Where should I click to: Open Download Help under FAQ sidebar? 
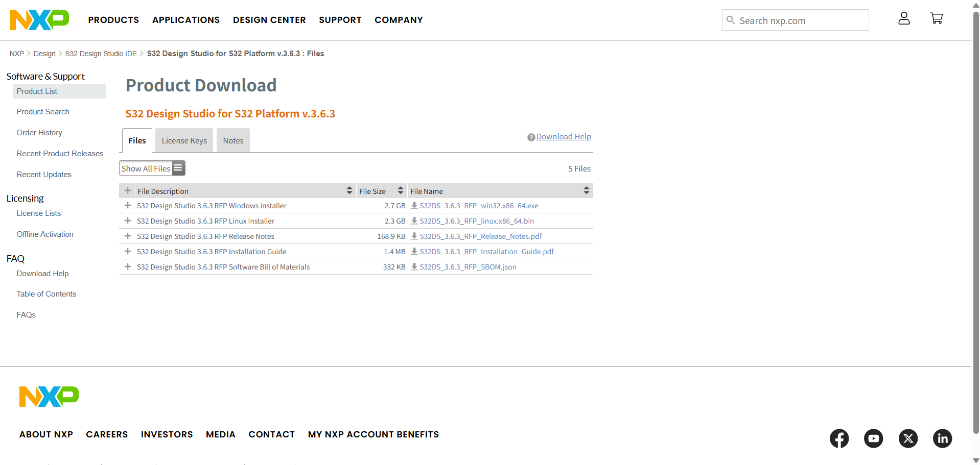(x=42, y=274)
